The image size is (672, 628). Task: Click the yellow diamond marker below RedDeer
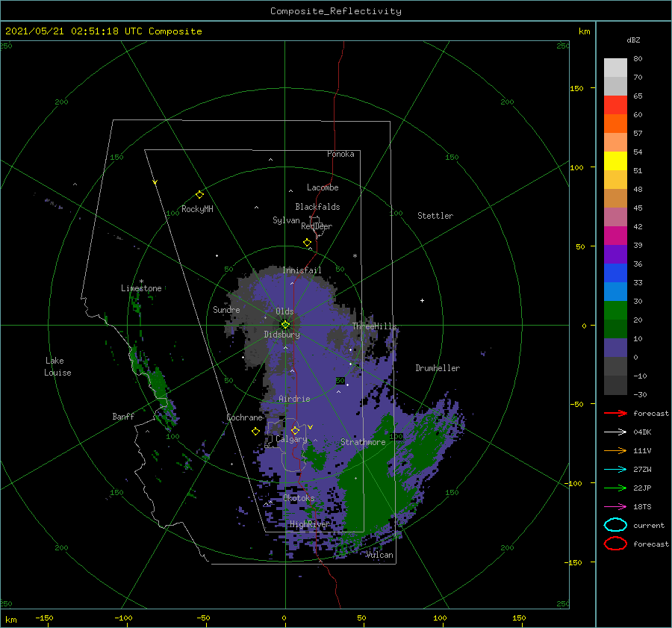pos(307,243)
